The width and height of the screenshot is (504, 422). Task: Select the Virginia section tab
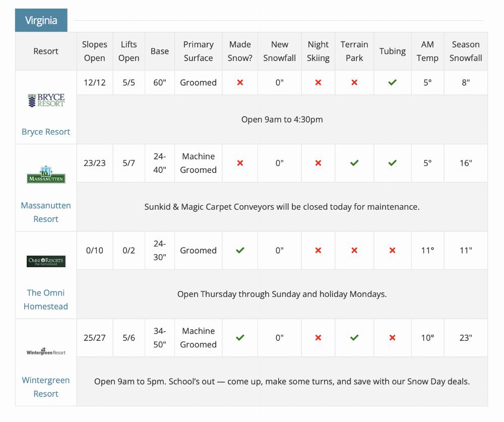41,21
